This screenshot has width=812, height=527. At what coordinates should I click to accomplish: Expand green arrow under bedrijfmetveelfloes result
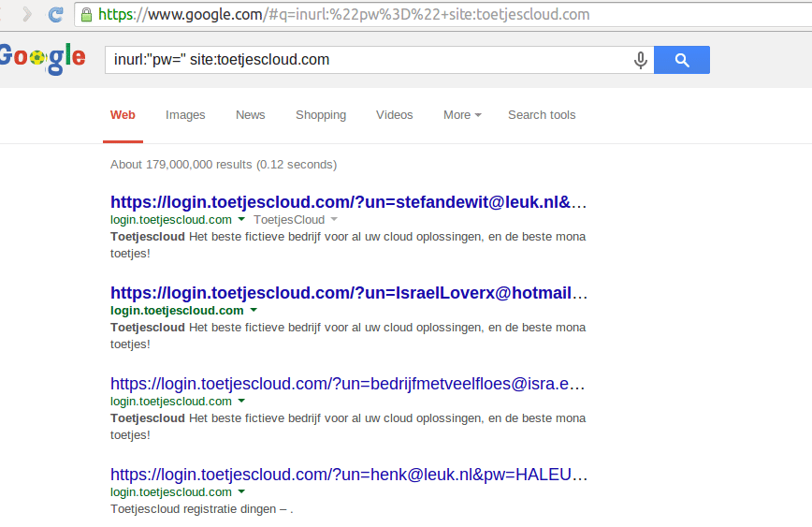pyautogui.click(x=241, y=401)
